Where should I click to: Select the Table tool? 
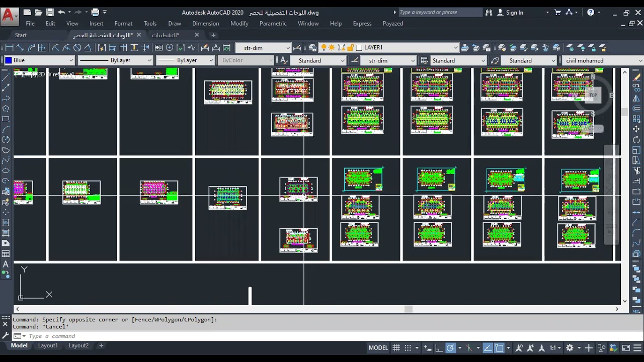(x=6, y=253)
